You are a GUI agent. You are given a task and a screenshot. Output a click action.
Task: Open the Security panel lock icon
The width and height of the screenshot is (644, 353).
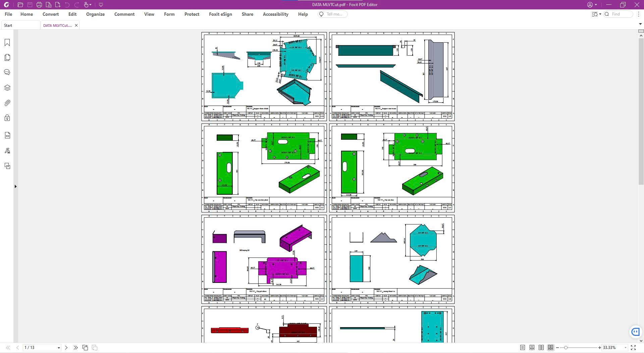click(x=7, y=118)
